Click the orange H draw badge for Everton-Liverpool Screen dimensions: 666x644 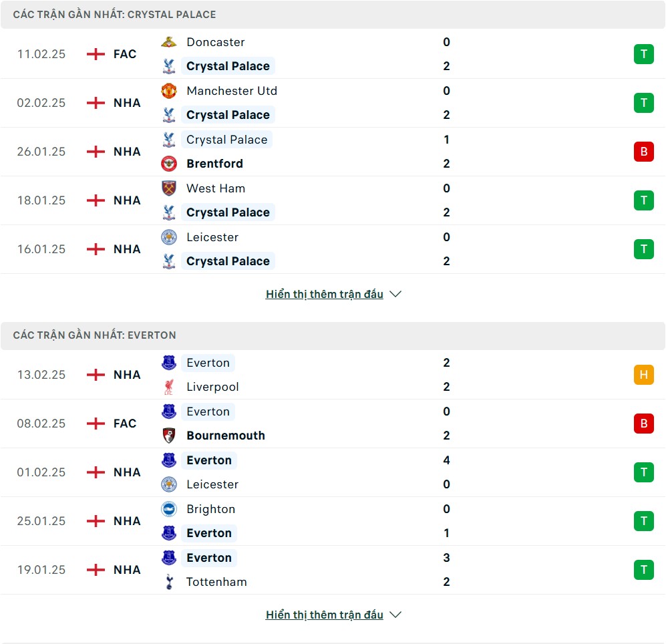pyautogui.click(x=643, y=375)
